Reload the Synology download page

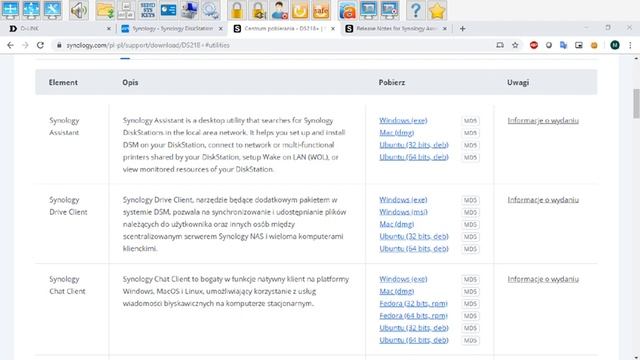coord(40,45)
